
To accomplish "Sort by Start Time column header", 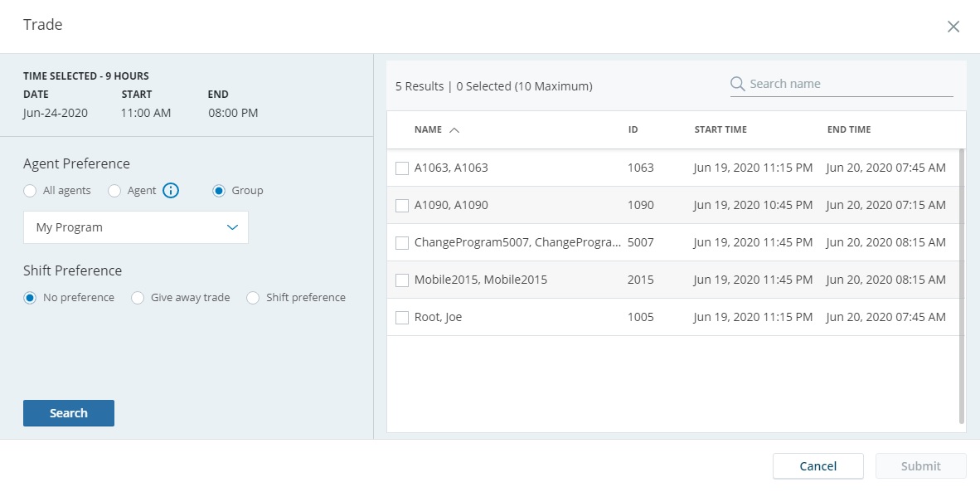I will coord(720,130).
